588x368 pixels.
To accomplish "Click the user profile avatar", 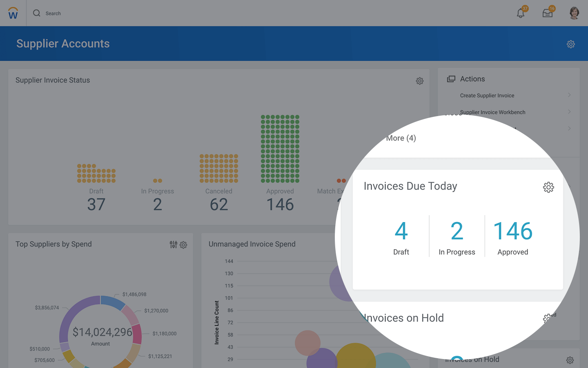I will [x=574, y=13].
